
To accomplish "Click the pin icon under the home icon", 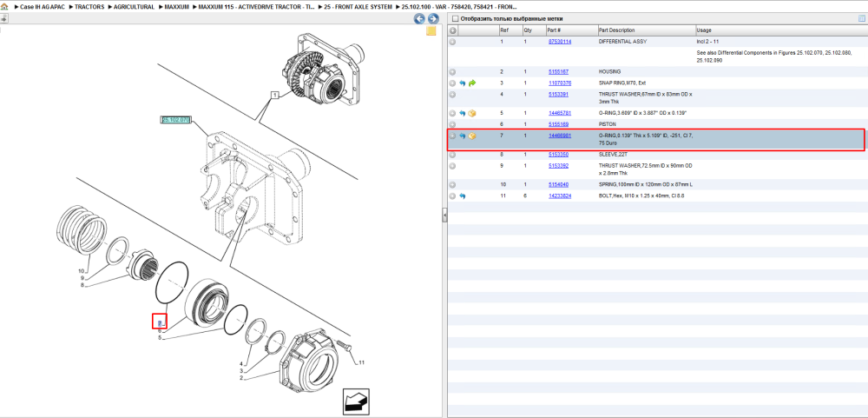I will click(3, 18).
